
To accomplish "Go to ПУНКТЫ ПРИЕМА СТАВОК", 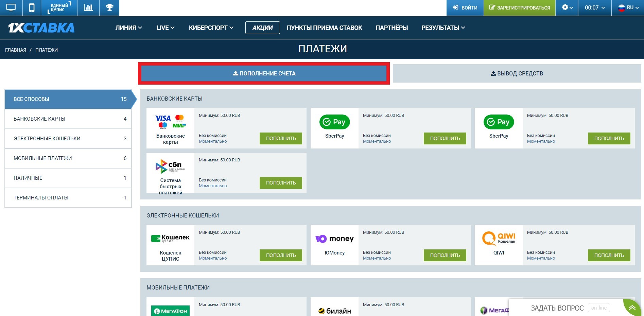I will pyautogui.click(x=325, y=28).
